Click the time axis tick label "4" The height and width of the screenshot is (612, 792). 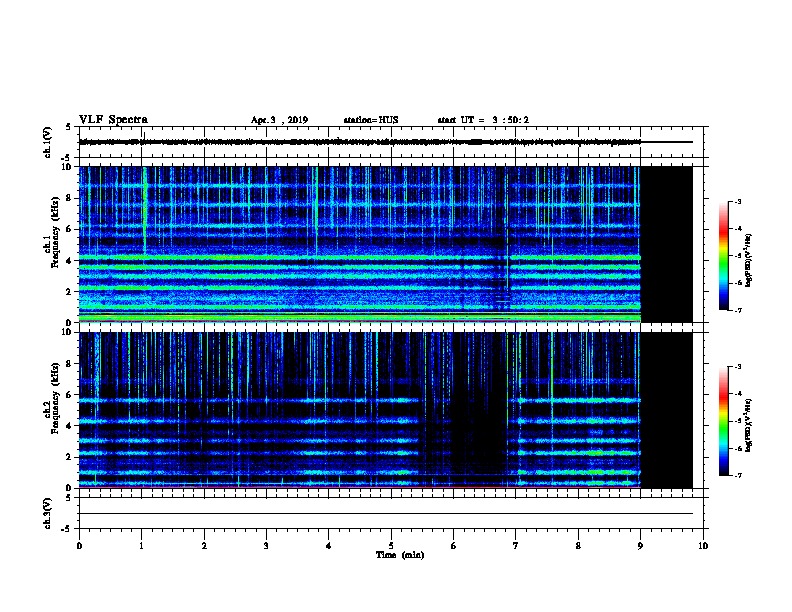click(328, 546)
